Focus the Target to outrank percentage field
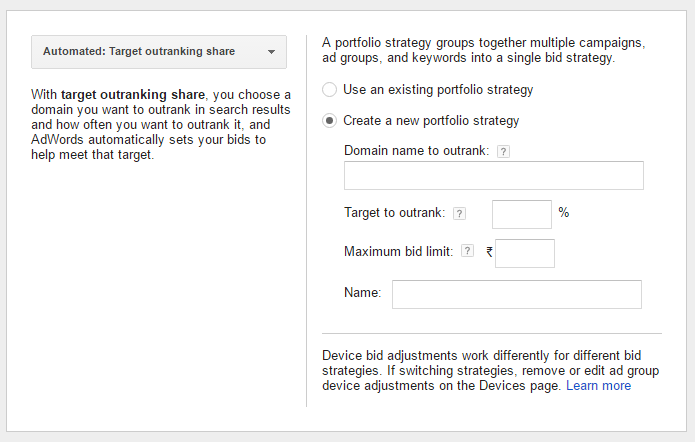The image size is (695, 442). point(522,215)
